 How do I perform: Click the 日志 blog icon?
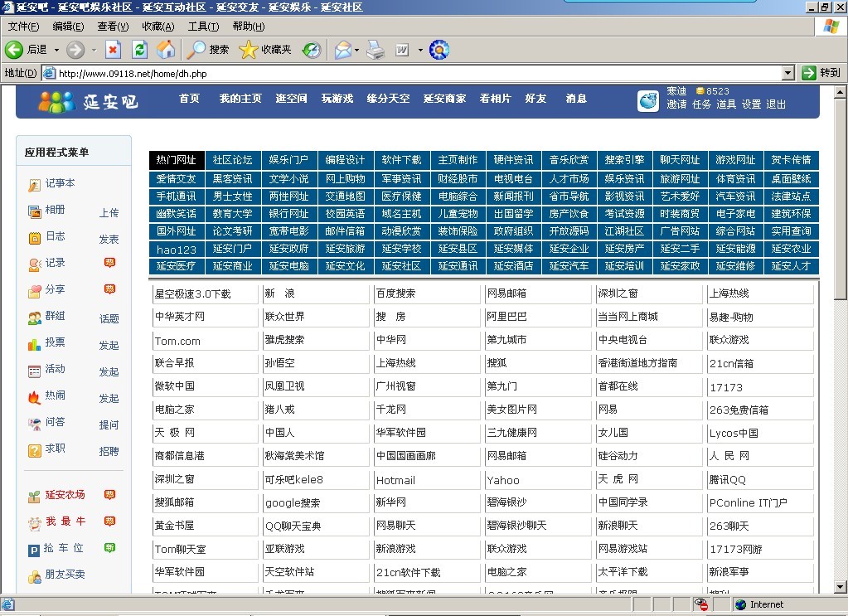point(34,238)
